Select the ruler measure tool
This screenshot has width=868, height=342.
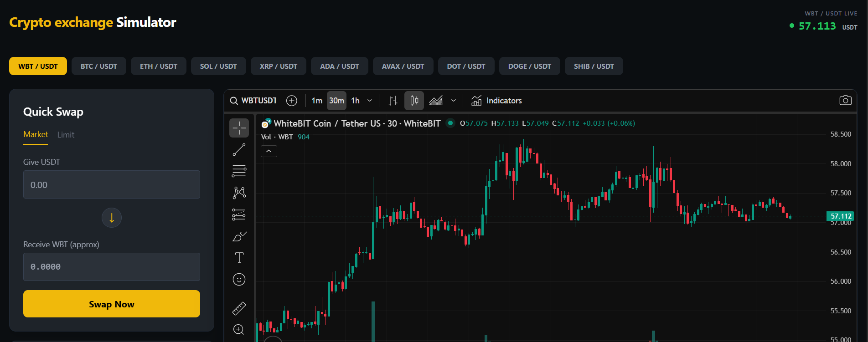point(239,308)
